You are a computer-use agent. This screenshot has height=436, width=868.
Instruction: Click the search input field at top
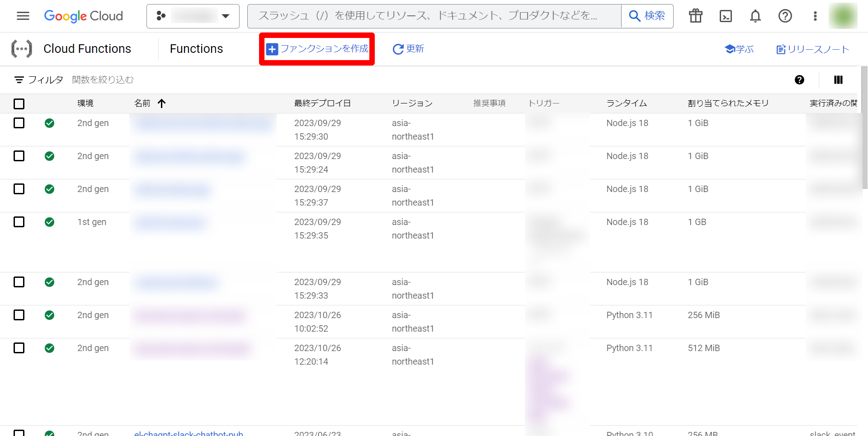point(434,16)
